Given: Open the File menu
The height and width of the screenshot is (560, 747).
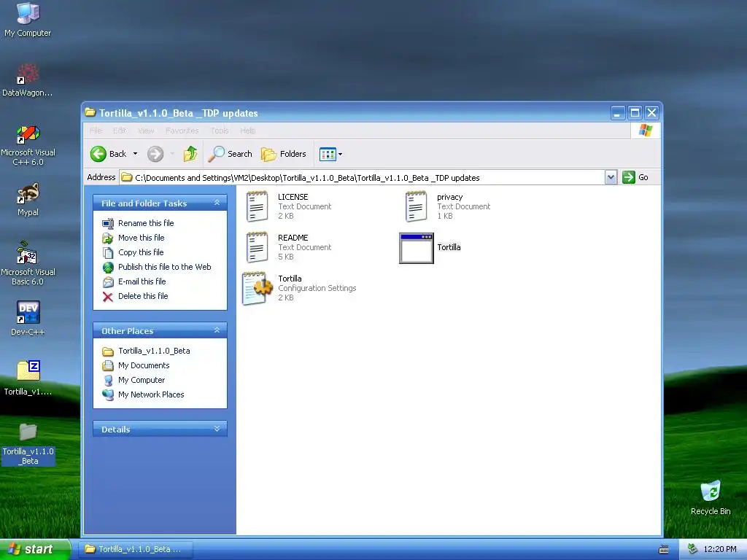Looking at the screenshot, I should [96, 131].
